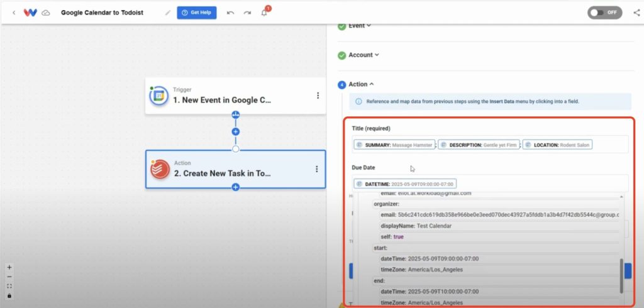Undo the last change

click(x=230, y=13)
